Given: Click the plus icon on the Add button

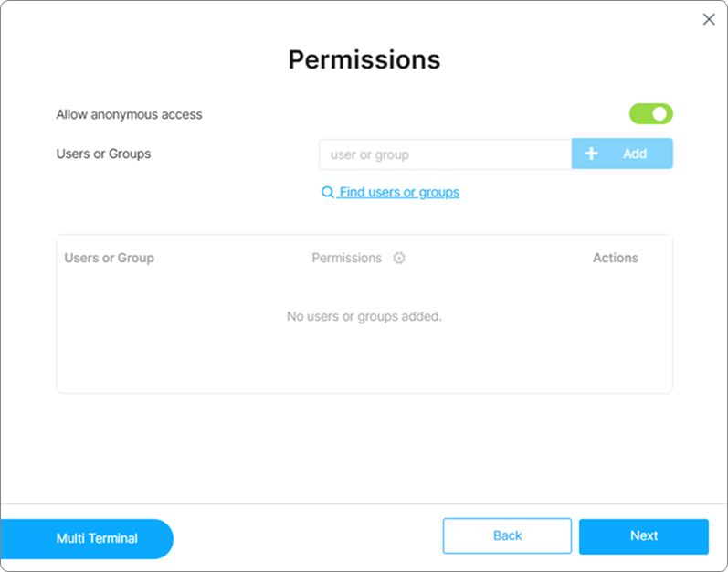Looking at the screenshot, I should [x=591, y=154].
